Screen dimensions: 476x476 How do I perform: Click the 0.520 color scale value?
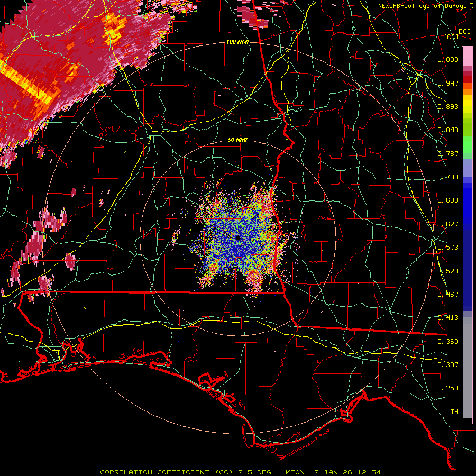448,271
